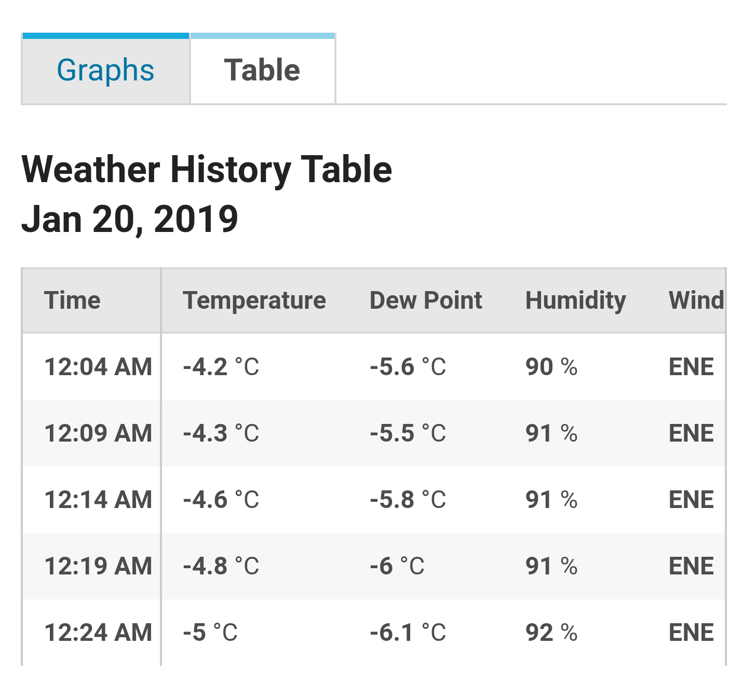Screen dimensions: 743x700
Task: Select the 12:14 AM time cell
Action: pyautogui.click(x=98, y=500)
